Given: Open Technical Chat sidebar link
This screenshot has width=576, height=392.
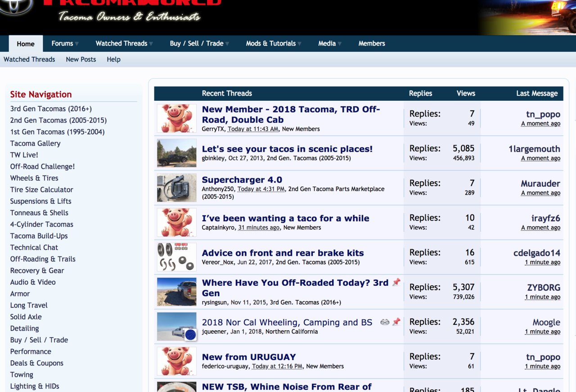Looking at the screenshot, I should (x=34, y=248).
